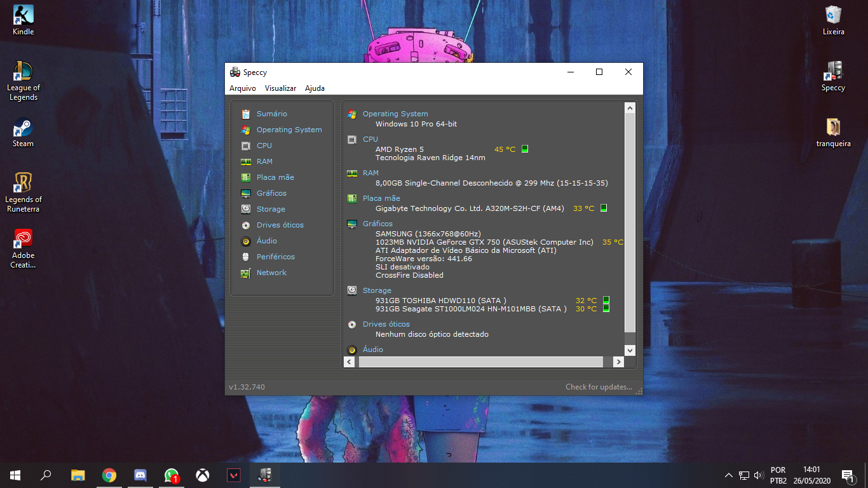Open Periféricos from the sidebar

[x=276, y=257]
